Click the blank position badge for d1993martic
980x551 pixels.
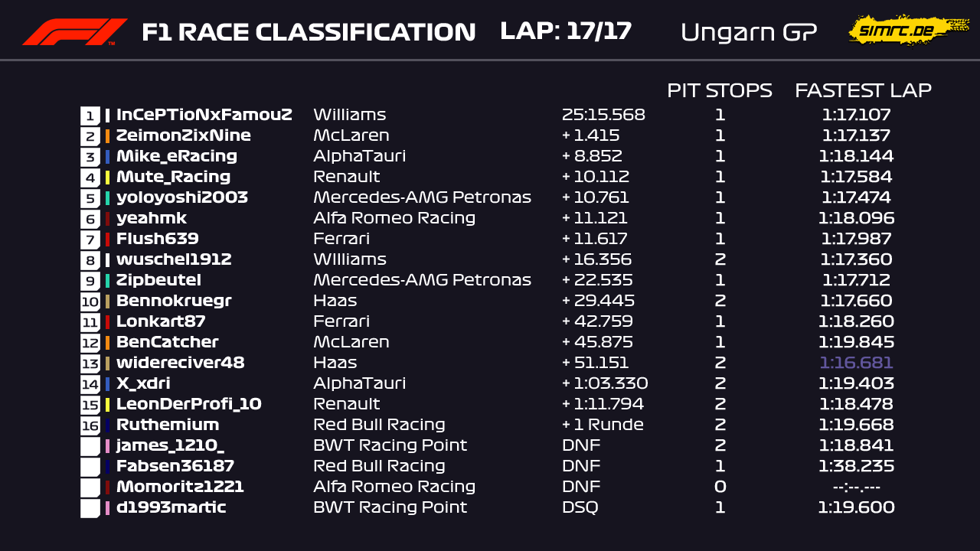click(x=90, y=508)
